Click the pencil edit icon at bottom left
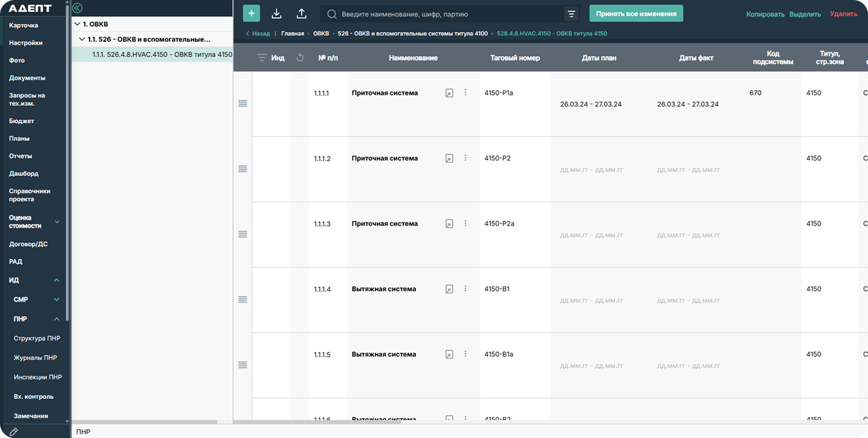868x438 pixels. click(14, 432)
